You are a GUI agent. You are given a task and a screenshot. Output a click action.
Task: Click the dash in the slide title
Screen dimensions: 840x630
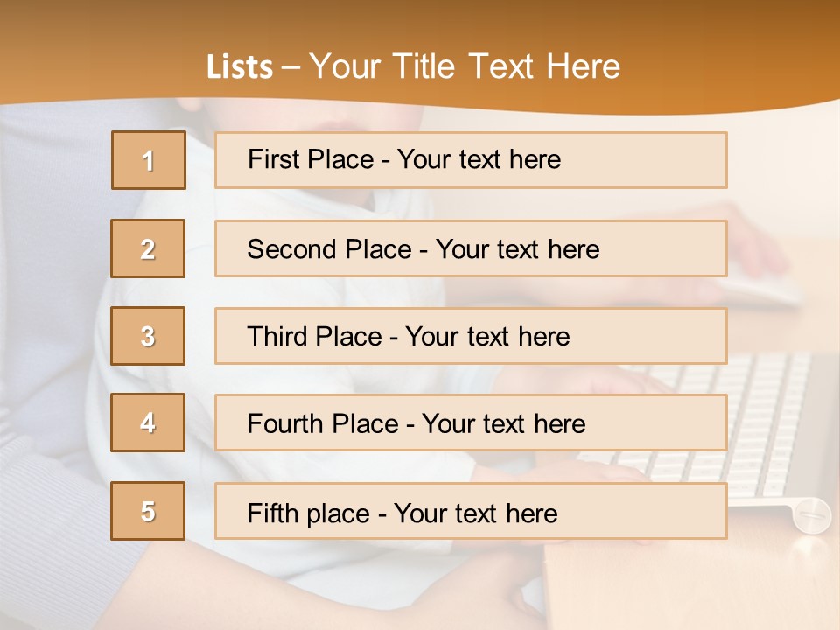coord(290,67)
